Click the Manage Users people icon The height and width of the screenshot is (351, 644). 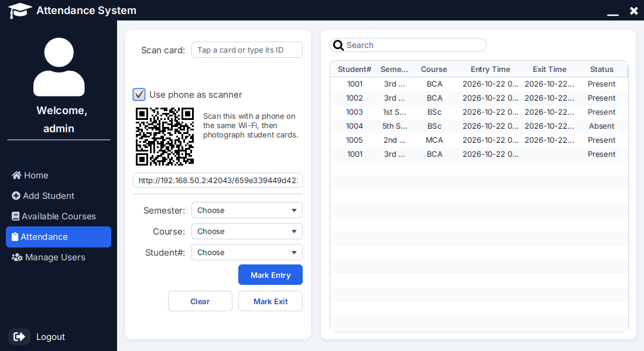[x=17, y=257]
